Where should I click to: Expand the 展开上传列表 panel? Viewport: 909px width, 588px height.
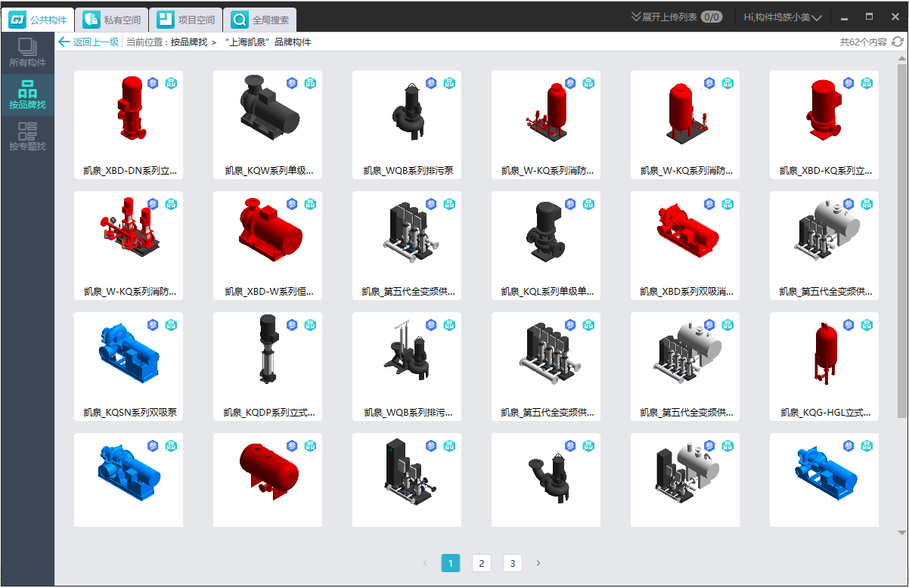point(664,17)
